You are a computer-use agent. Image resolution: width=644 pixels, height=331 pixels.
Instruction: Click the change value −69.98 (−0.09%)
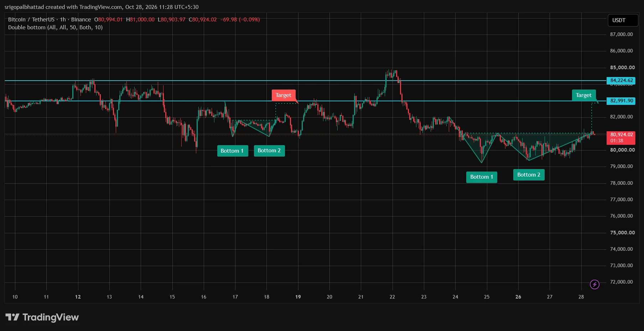tap(240, 20)
